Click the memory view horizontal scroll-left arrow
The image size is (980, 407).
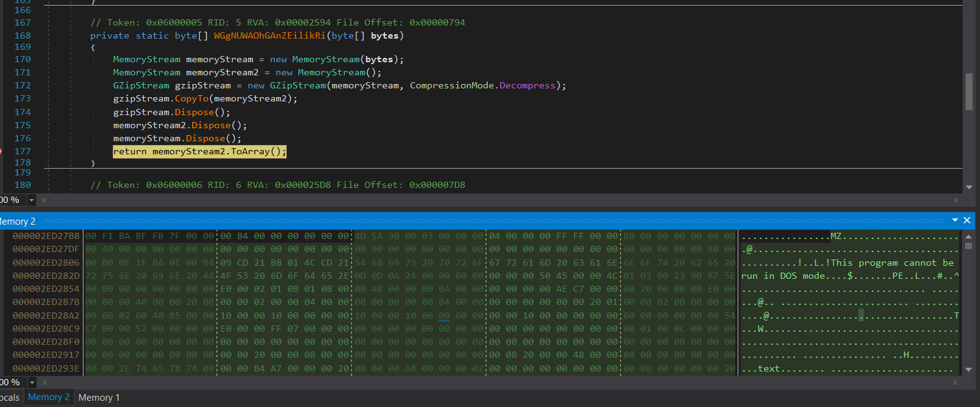coord(44,383)
